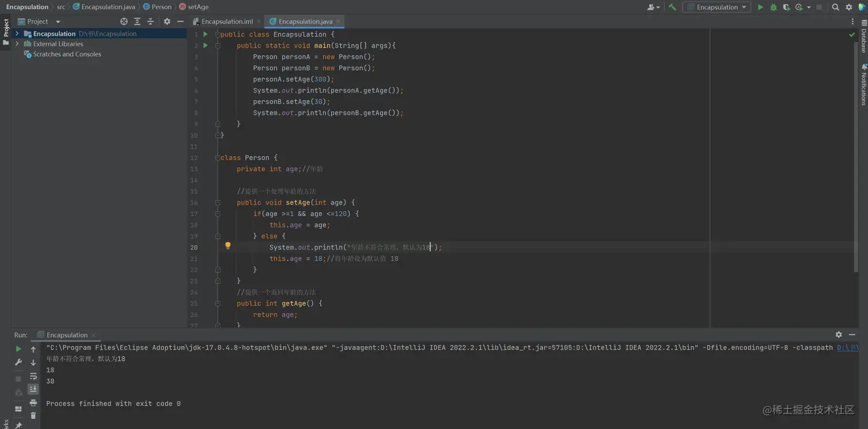Viewport: 868px width, 429px height.
Task: Click the yellow lightbulb intention icon
Action: click(228, 246)
